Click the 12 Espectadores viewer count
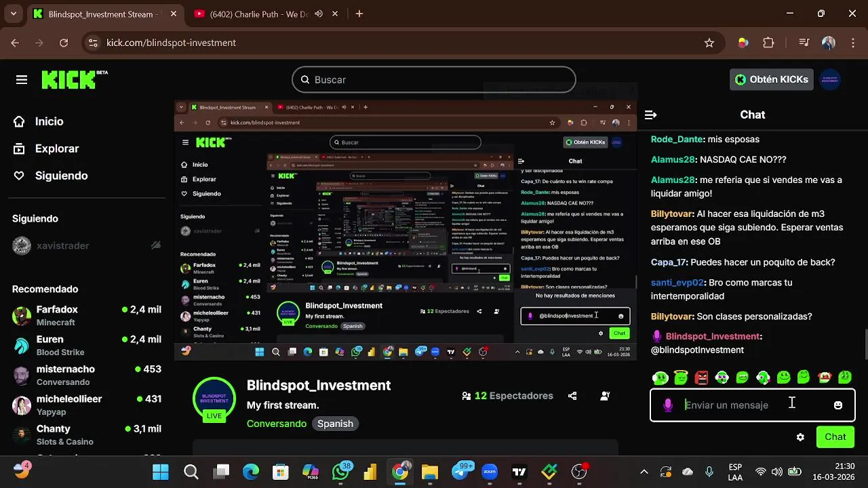The image size is (868, 488). 507,396
